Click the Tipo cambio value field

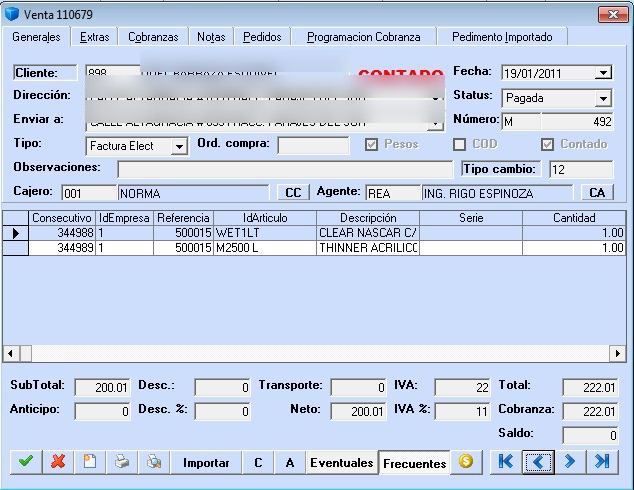coord(581,169)
